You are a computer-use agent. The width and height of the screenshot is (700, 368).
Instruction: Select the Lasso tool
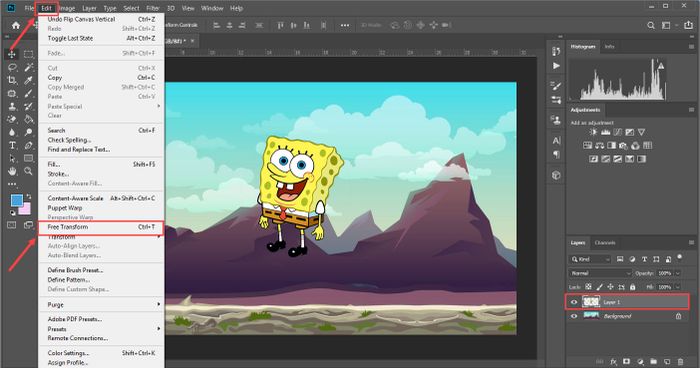12,67
